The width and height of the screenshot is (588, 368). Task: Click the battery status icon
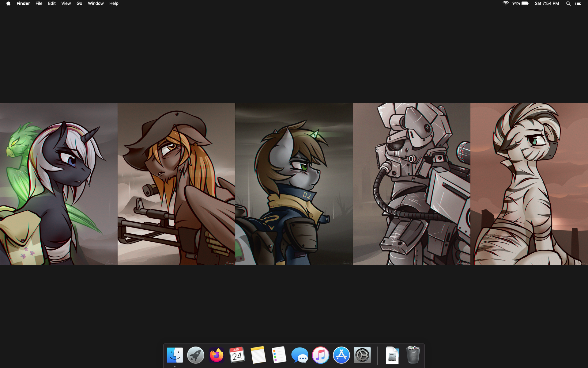[x=525, y=3]
